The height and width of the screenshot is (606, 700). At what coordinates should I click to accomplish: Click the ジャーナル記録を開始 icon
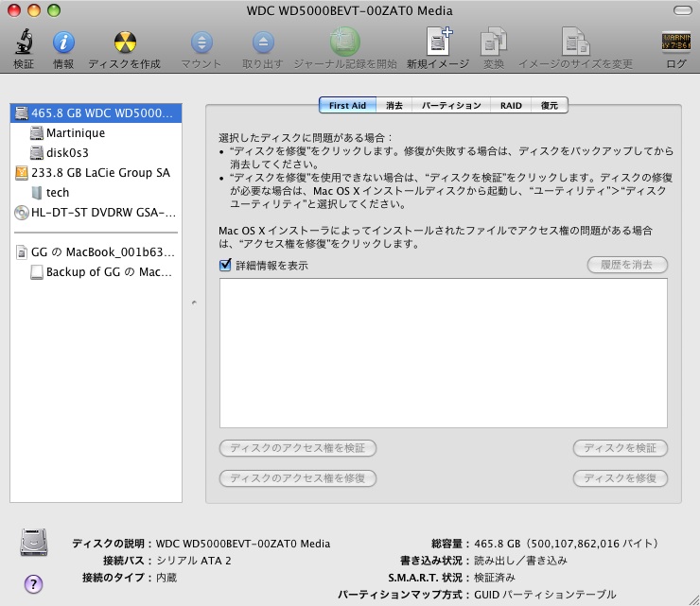345,42
